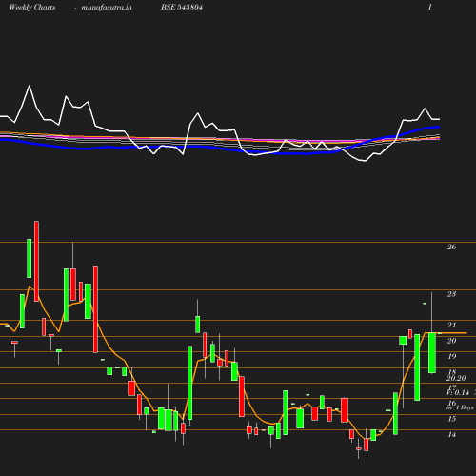Click the "Weekly Charts" title text
The width and height of the screenshot is (476, 476).
coord(32,7)
